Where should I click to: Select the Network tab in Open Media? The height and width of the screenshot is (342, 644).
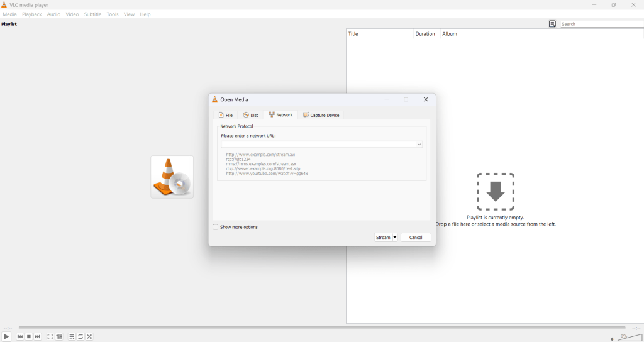(x=280, y=114)
